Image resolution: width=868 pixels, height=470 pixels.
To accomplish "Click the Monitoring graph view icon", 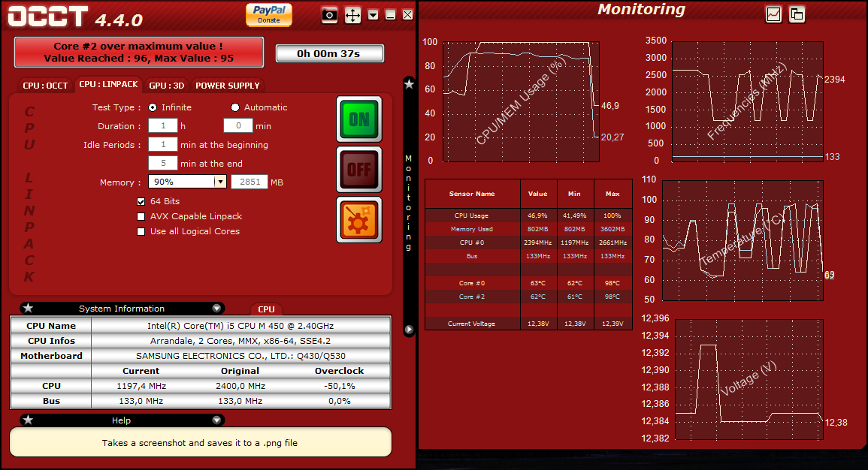I will (773, 14).
